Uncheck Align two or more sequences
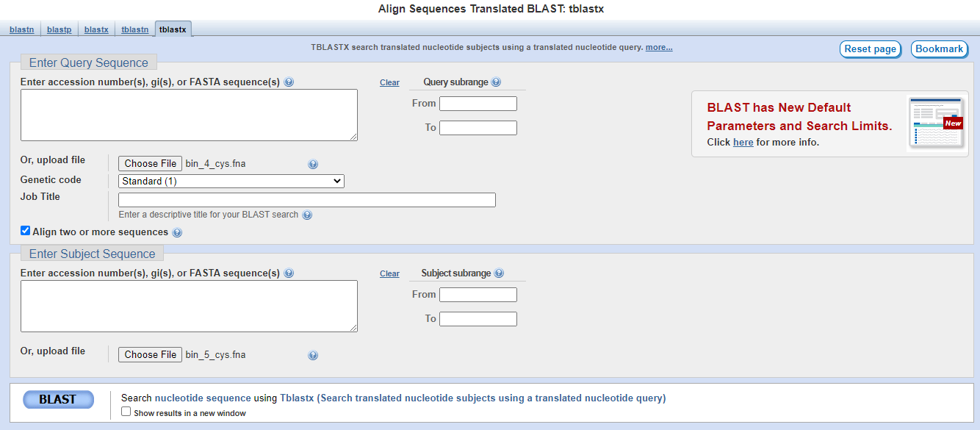980x430 pixels. pyautogui.click(x=26, y=231)
